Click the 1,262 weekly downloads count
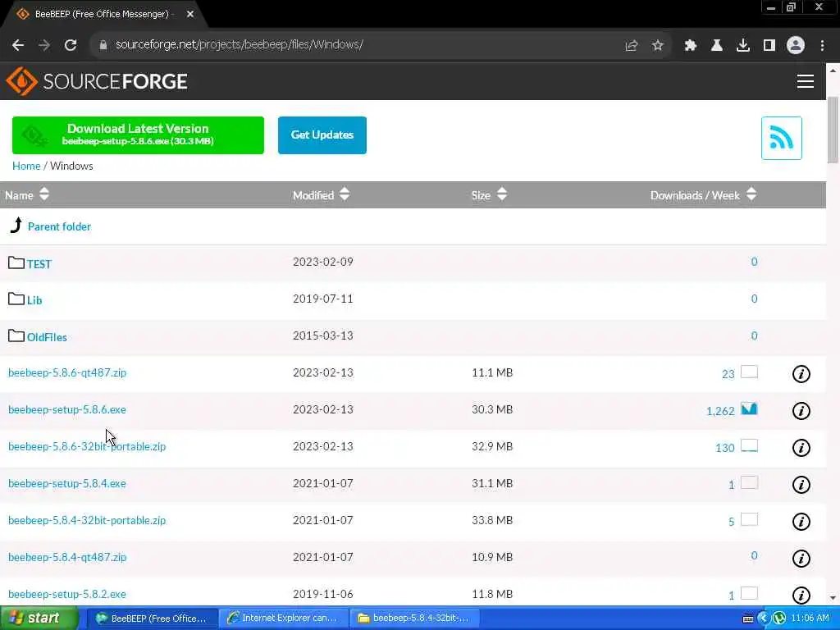 coord(720,412)
